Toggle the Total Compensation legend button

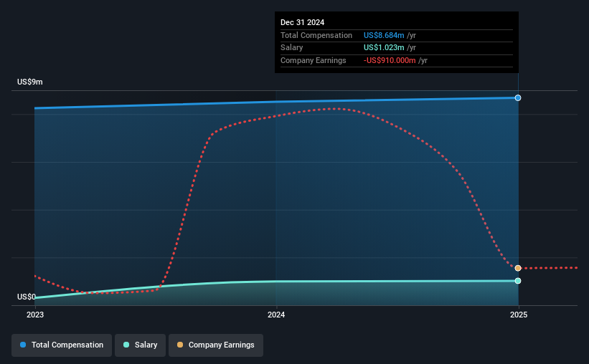62,345
